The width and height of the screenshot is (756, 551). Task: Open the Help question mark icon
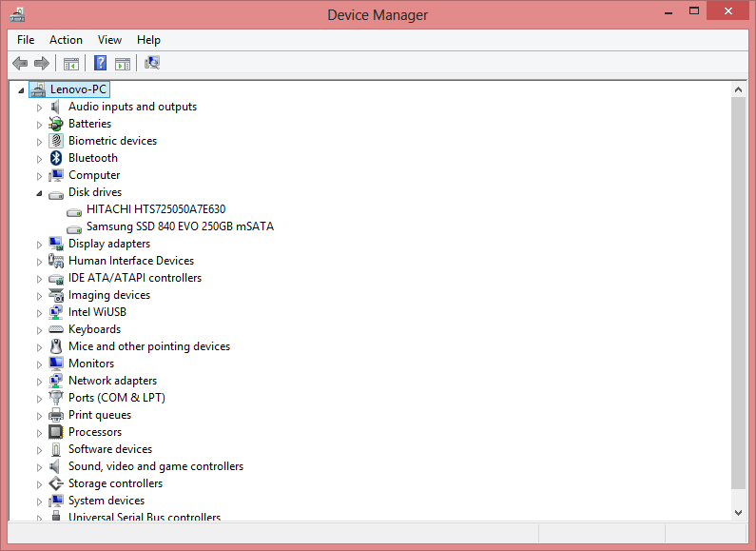coord(100,63)
